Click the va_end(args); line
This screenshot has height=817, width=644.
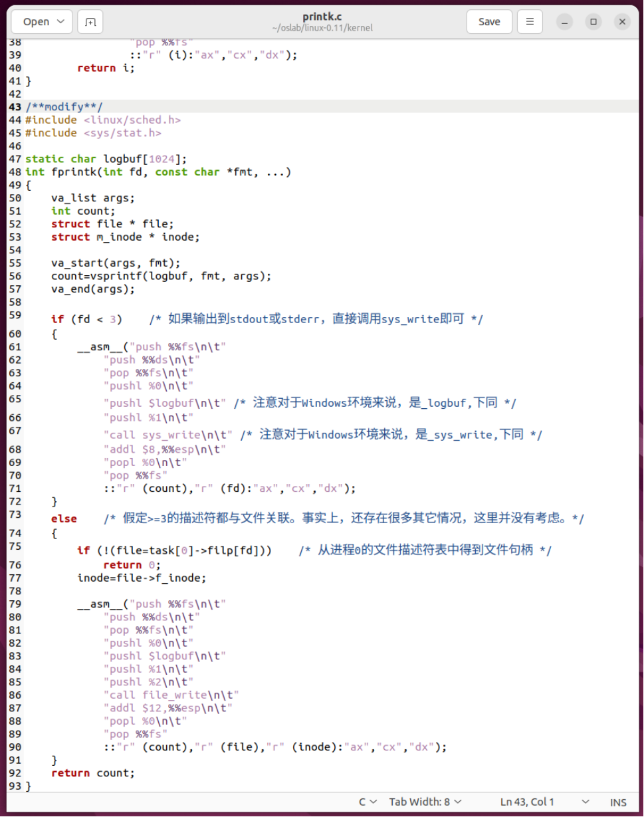coord(93,289)
